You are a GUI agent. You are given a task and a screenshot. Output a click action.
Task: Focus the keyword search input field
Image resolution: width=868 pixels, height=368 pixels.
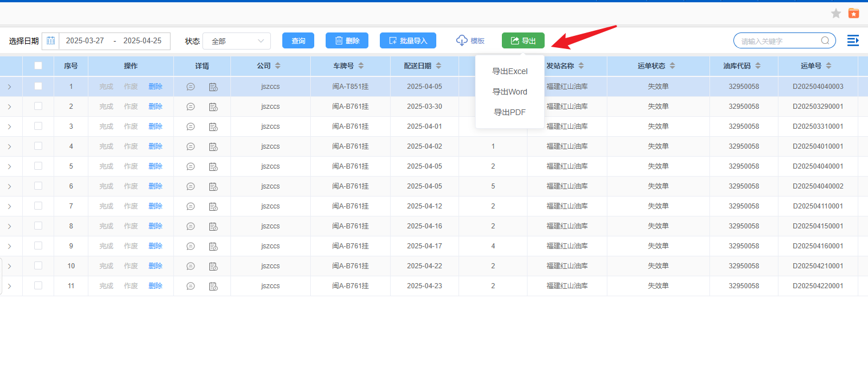pyautogui.click(x=778, y=41)
